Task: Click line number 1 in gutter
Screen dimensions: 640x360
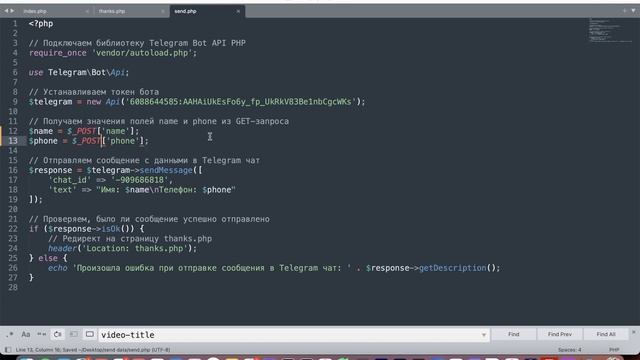Action: 15,24
